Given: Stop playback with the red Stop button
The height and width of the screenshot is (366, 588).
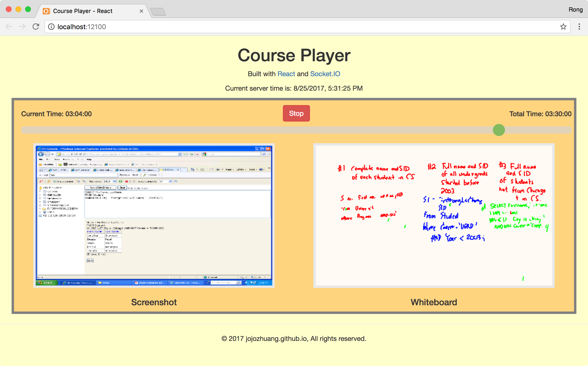Looking at the screenshot, I should click(296, 113).
